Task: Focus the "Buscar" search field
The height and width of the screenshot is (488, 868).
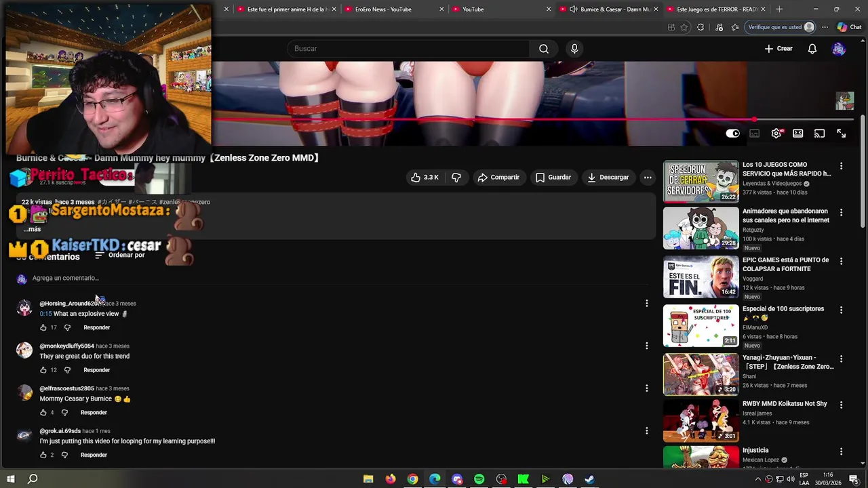Action: pos(408,49)
